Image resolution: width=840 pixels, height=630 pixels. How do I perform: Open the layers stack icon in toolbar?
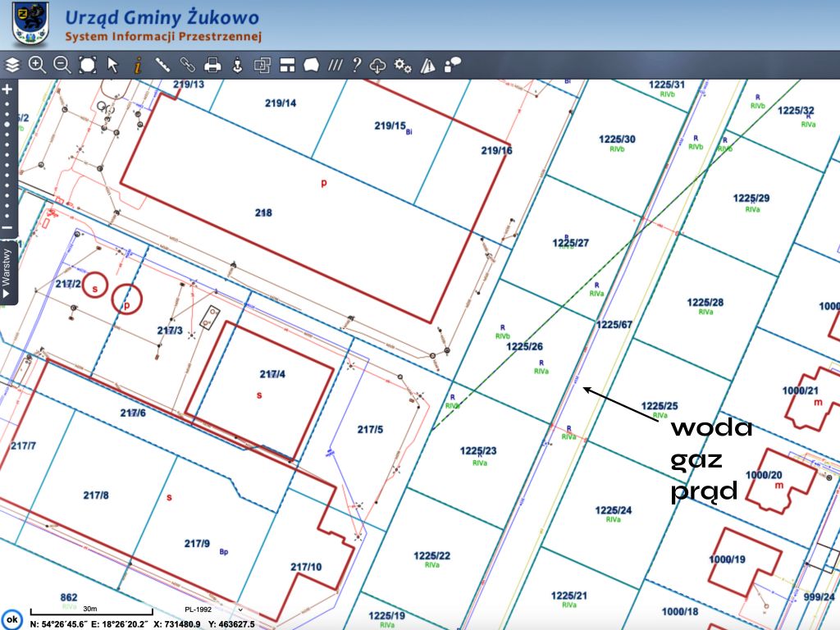12,66
